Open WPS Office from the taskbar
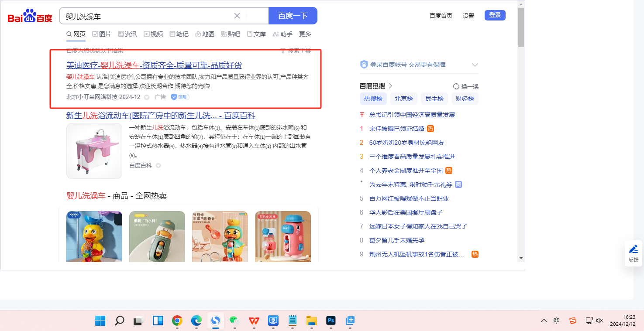Screen dimensions: 644x331 [254, 321]
